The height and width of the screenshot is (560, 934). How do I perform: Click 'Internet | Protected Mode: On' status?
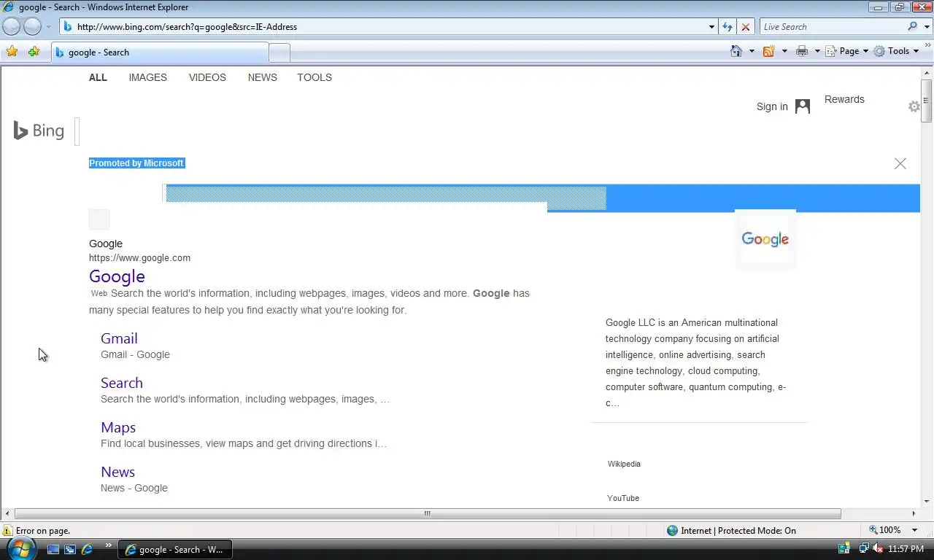point(731,531)
